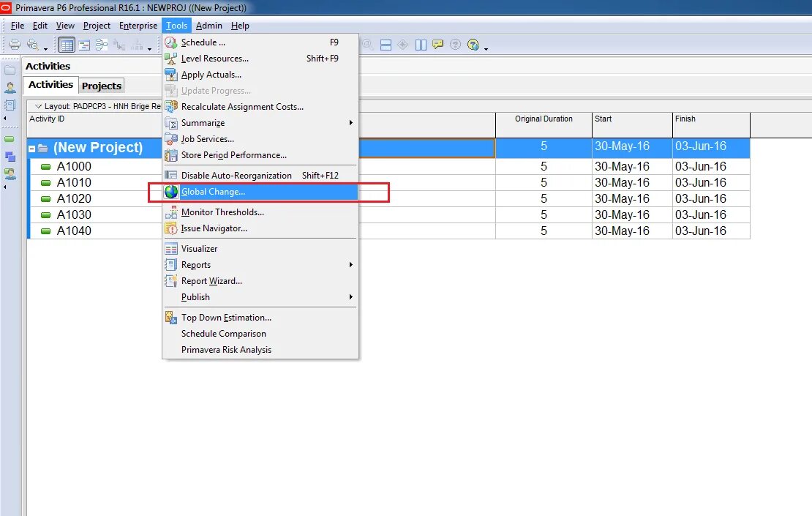Open the WBS blue squares sidebar icon
Image resolution: width=812 pixels, height=516 pixels.
coord(10,157)
